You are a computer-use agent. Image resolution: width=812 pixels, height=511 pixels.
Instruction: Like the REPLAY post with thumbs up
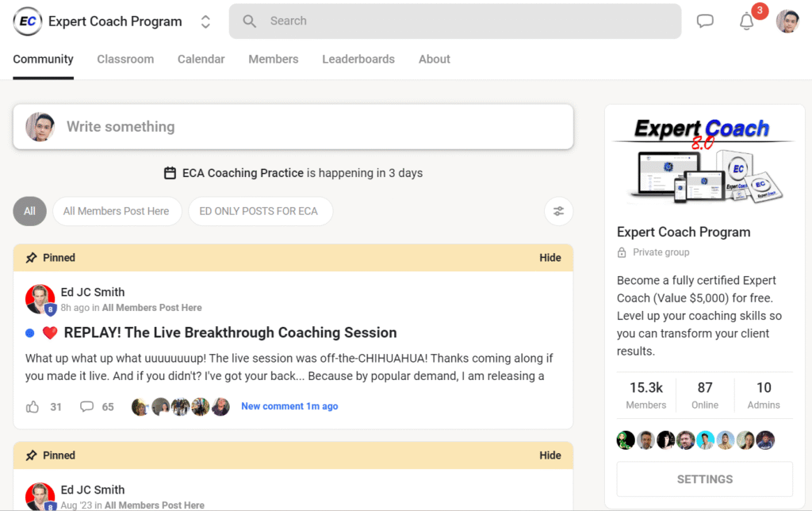coord(32,407)
